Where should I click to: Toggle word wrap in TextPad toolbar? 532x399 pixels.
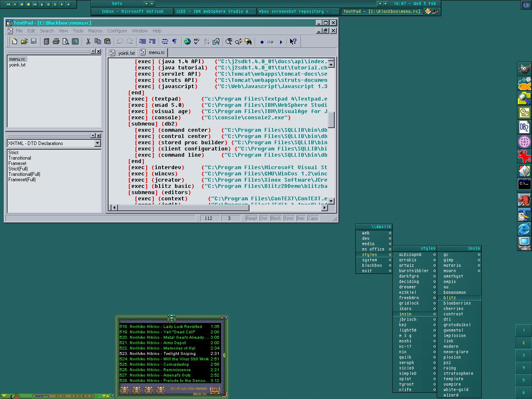pyautogui.click(x=165, y=42)
